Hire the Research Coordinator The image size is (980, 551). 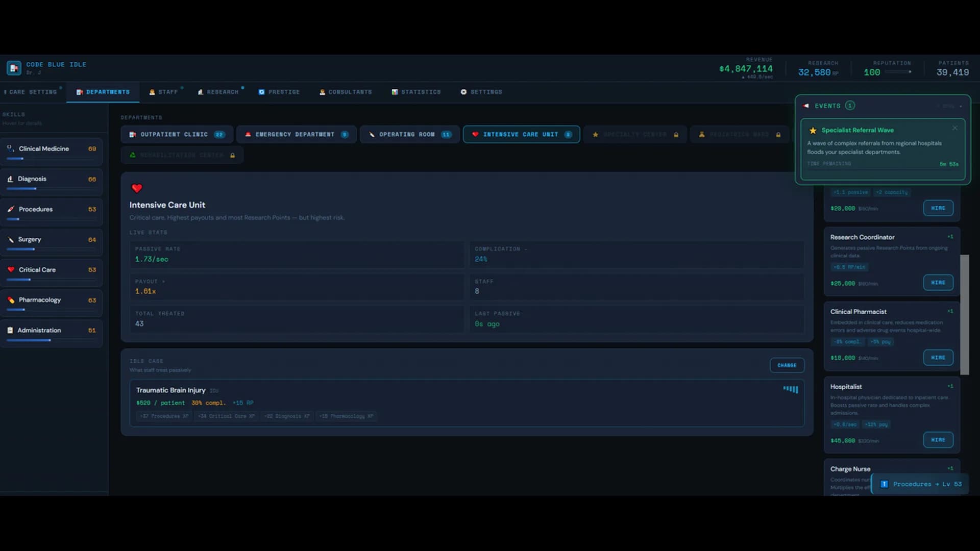(x=938, y=283)
